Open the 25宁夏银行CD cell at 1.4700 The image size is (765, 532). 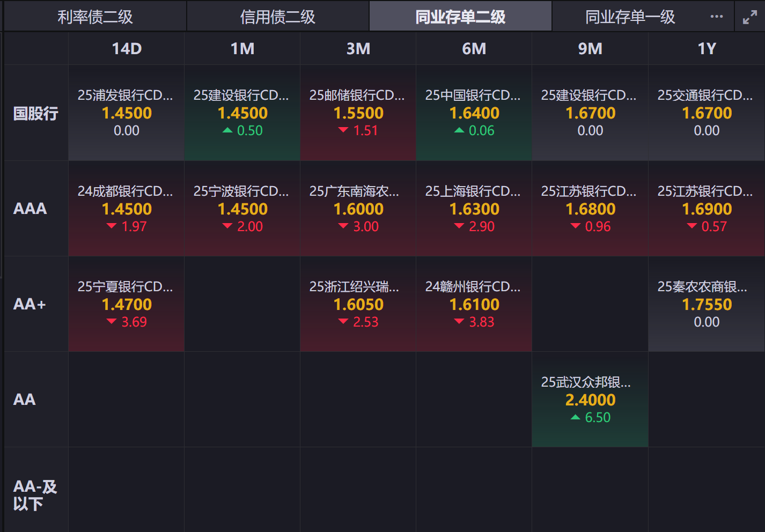point(127,304)
